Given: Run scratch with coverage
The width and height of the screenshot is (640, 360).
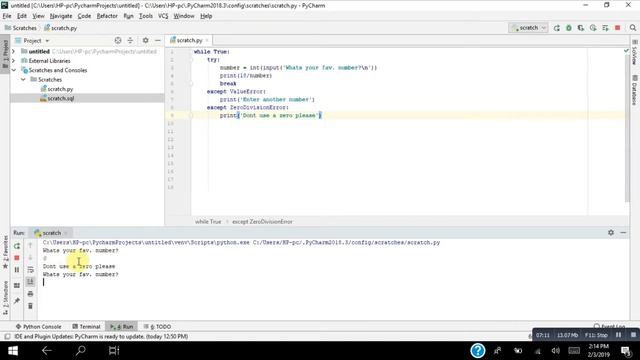Looking at the screenshot, I should pos(580,28).
